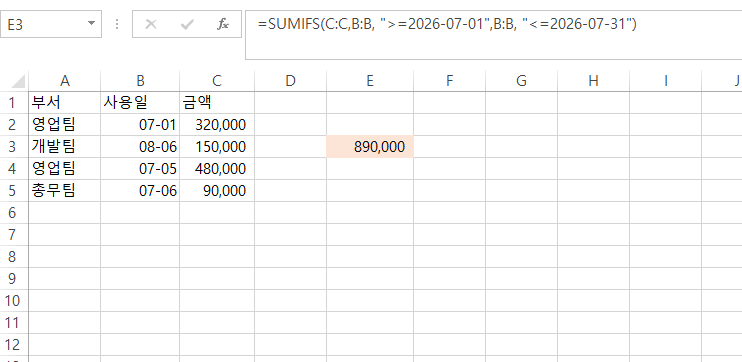Click the 부서 header cell

(x=64, y=103)
